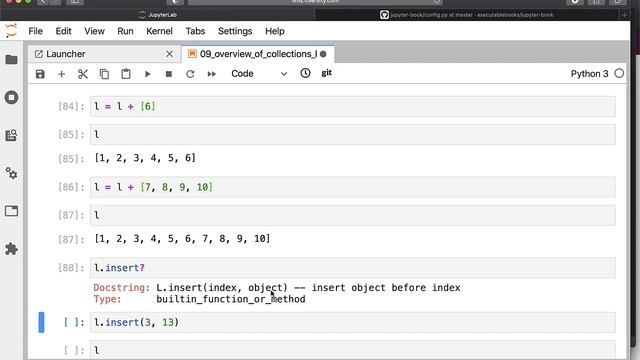Restart the kernel icon
Viewport: 640px width, 360px height.
190,74
